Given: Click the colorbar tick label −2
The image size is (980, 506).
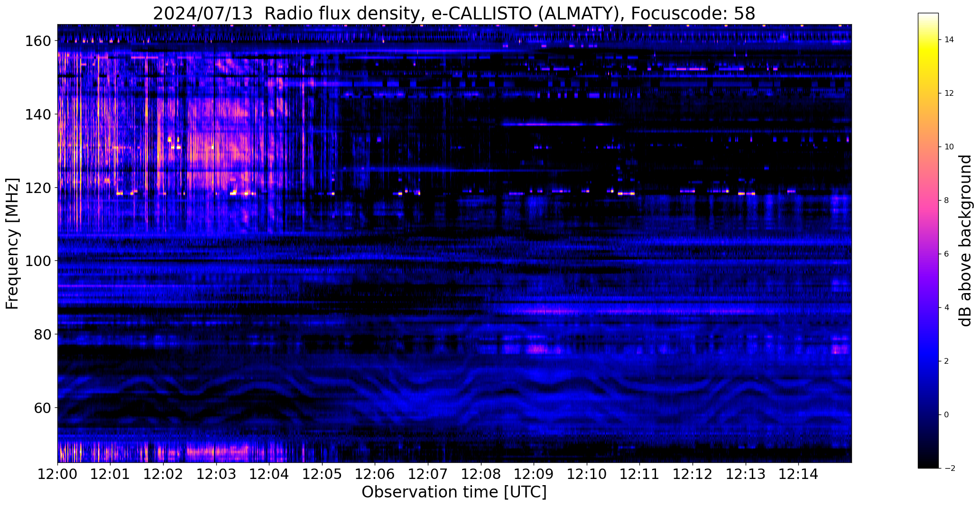Looking at the screenshot, I should tap(950, 469).
